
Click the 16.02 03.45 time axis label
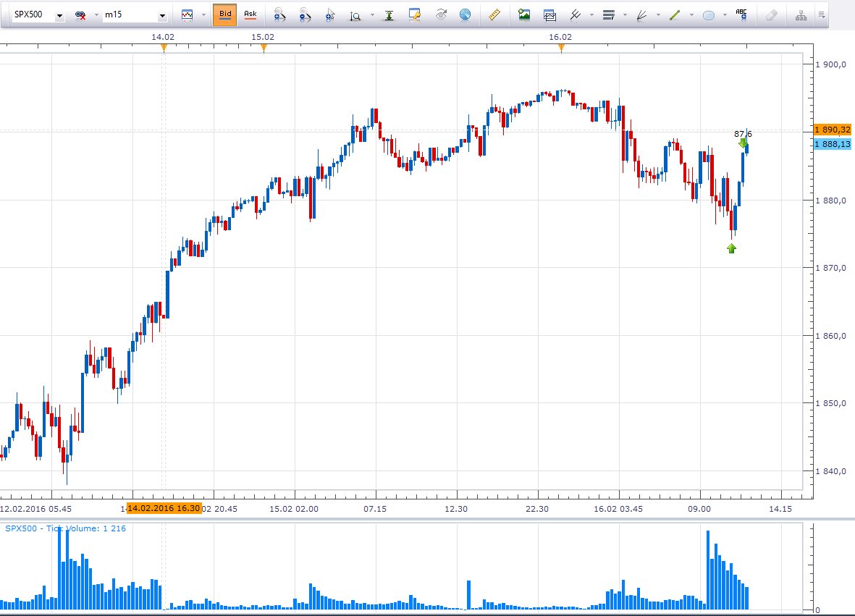(618, 509)
